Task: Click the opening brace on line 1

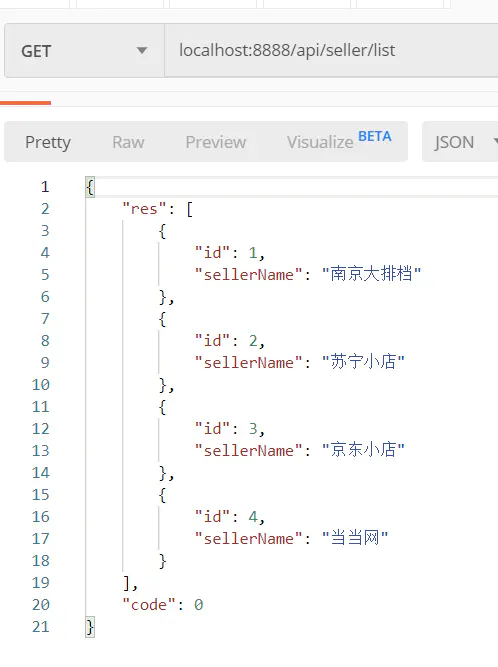Action: (x=90, y=187)
